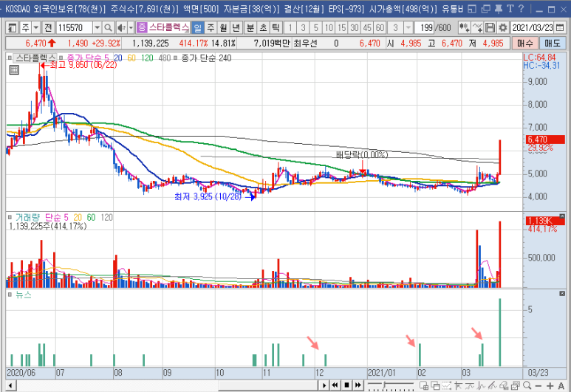Click the stop replay button
The height and width of the screenshot is (392, 571).
tap(346, 385)
